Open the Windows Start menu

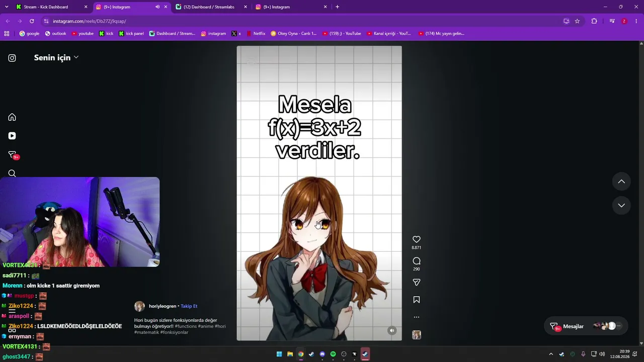279,354
